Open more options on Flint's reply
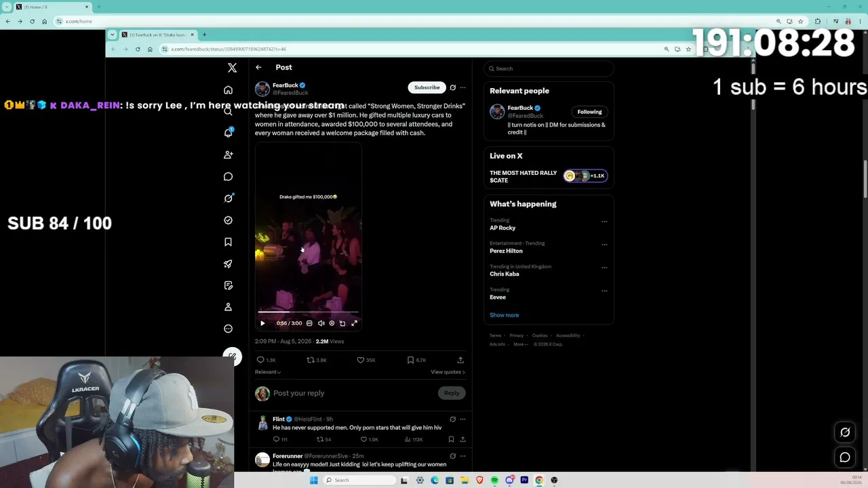 (463, 419)
